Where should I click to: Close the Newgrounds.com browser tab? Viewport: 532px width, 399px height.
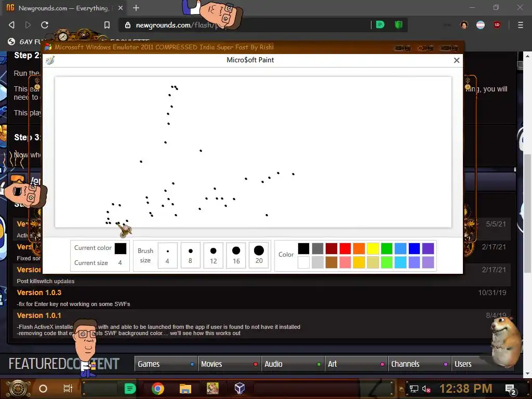pyautogui.click(x=121, y=8)
